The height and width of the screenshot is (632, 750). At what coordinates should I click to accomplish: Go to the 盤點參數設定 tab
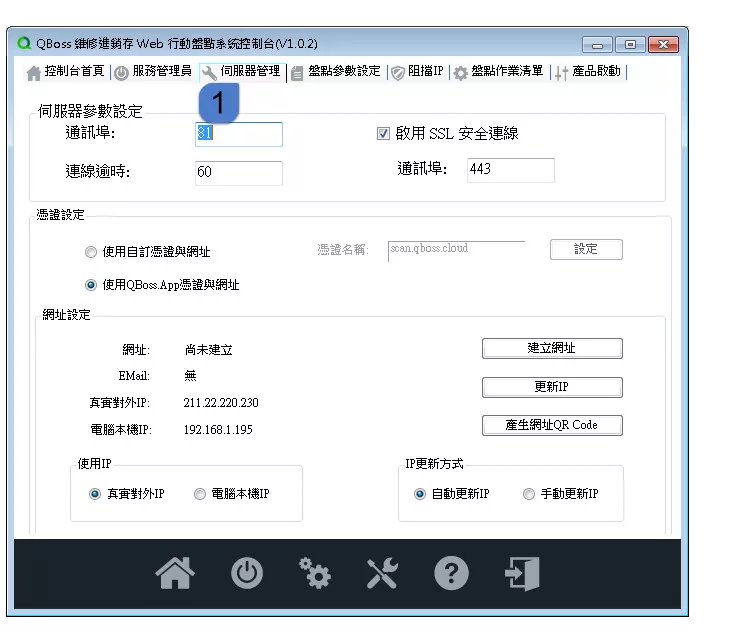(336, 72)
